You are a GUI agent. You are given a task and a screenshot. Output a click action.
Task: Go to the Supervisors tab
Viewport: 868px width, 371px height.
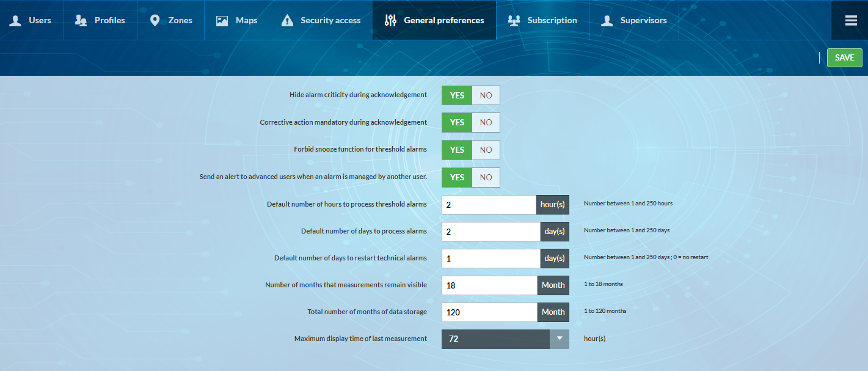[634, 20]
